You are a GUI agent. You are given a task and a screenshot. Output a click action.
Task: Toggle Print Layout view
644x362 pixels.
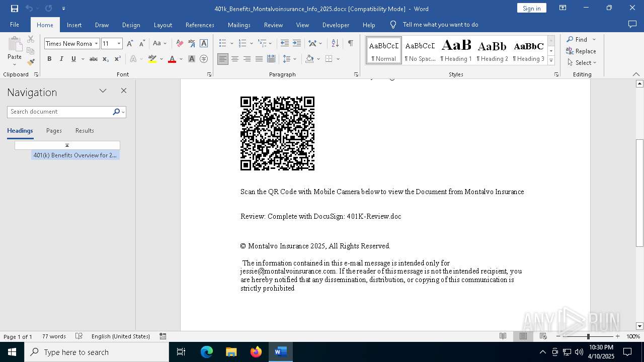point(523,336)
